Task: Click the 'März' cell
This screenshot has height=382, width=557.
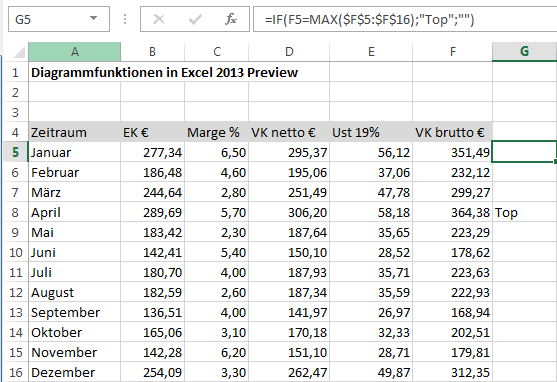Action: [75, 193]
